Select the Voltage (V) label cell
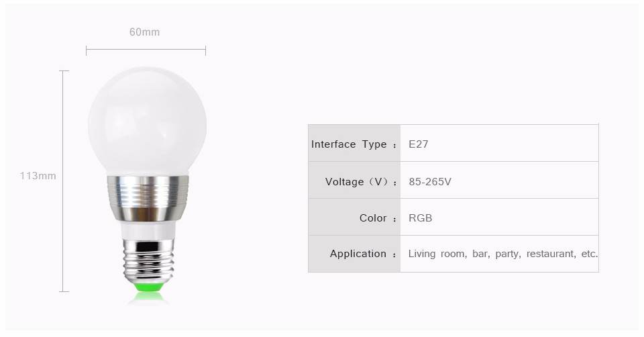644x337 pixels. tap(354, 180)
